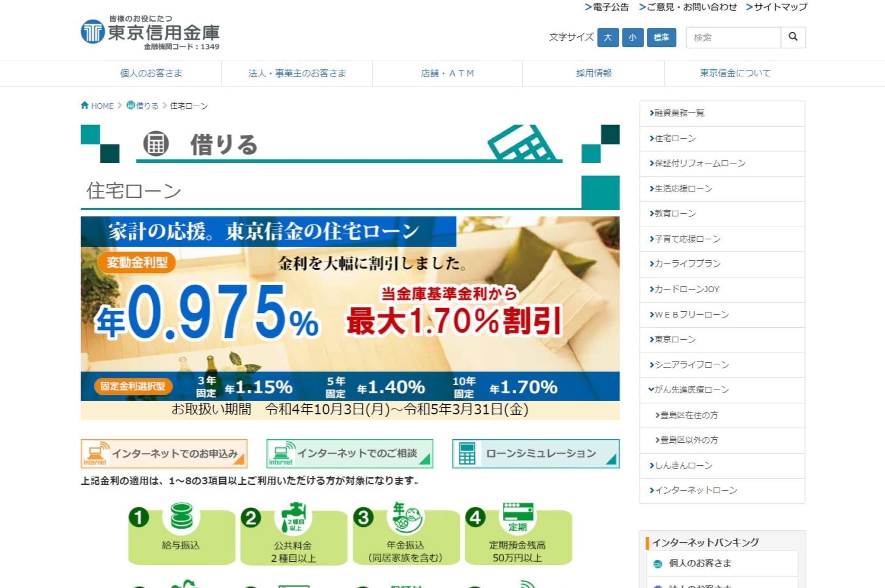The width and height of the screenshot is (885, 588).
Task: Click the calculator icon beside 借りる heading
Action: [x=156, y=143]
